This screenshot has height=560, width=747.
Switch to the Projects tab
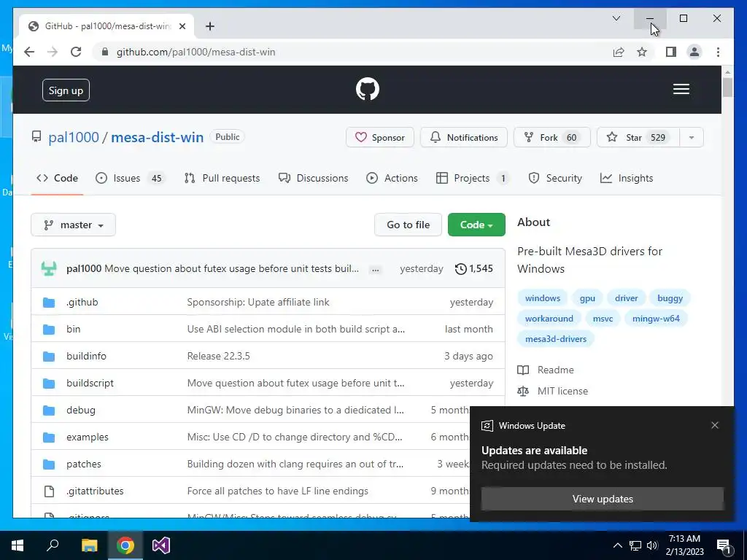click(473, 178)
